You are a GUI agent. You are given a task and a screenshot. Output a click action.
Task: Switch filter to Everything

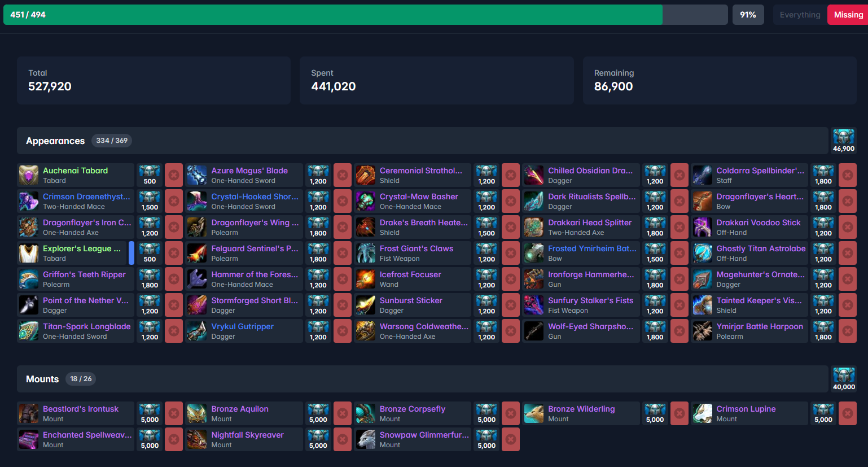pos(800,15)
